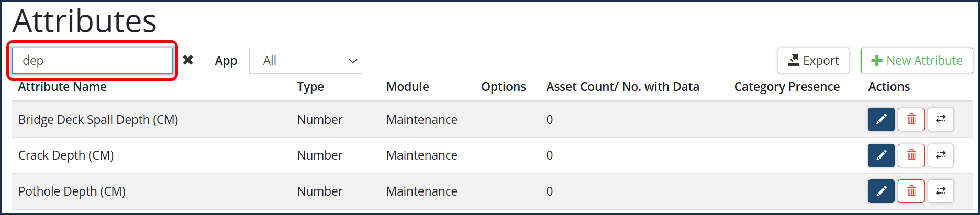The height and width of the screenshot is (215, 980).
Task: Sort by Type column header
Action: [x=310, y=87]
